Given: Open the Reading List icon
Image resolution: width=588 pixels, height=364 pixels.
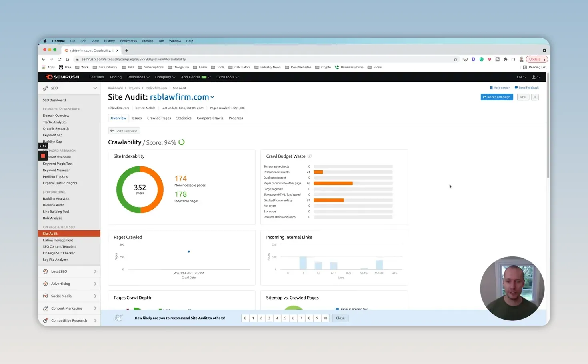Looking at the screenshot, I should pyautogui.click(x=525, y=67).
